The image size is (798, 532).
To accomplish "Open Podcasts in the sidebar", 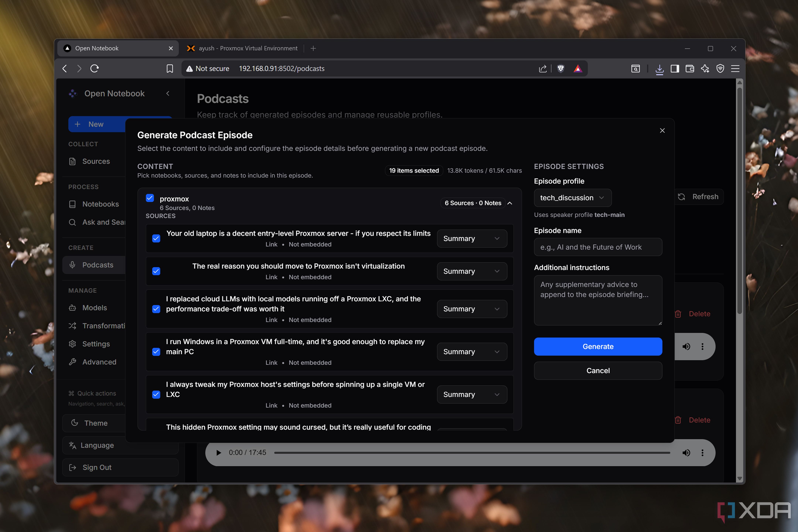I will point(94,265).
